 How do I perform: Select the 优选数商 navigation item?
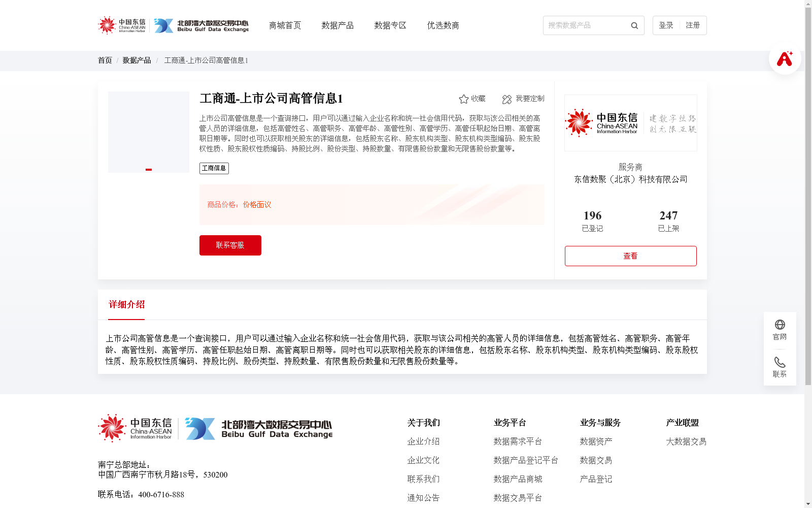(x=443, y=25)
